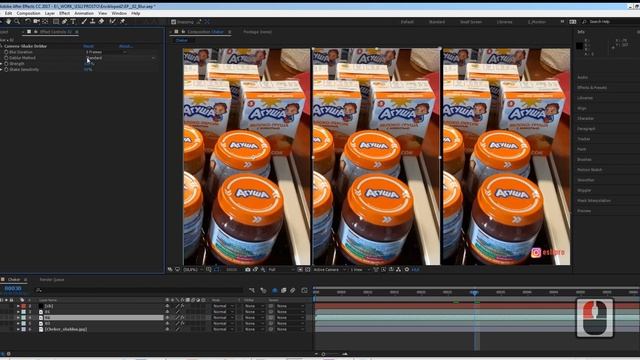Viewport: 640px width, 360px height.
Task: Open viewer magnification ratio dropdown
Action: pyautogui.click(x=193, y=269)
